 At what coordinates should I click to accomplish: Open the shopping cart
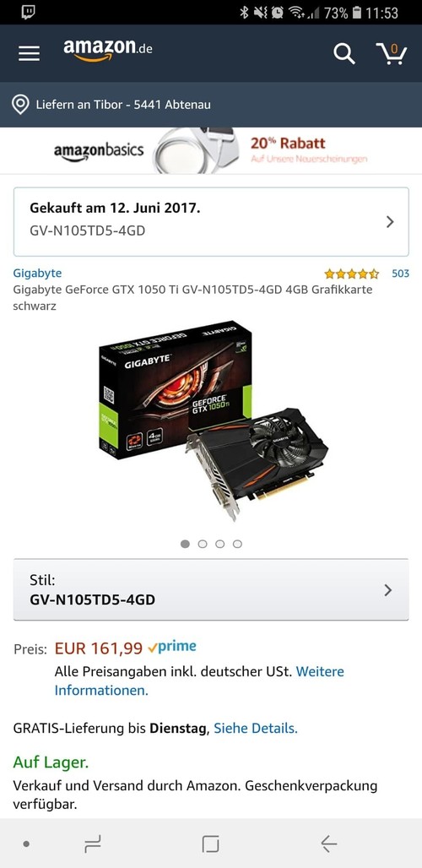(392, 54)
